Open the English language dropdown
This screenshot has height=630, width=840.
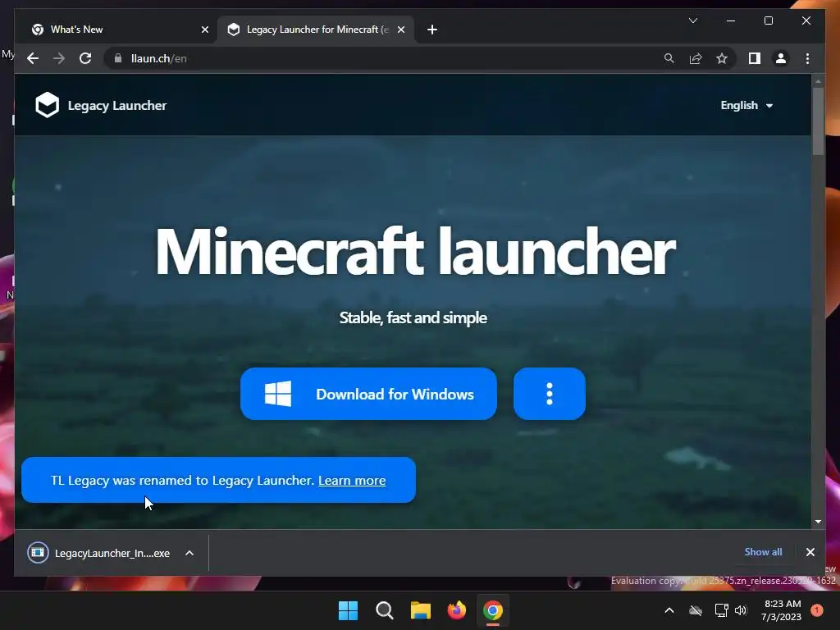point(746,106)
